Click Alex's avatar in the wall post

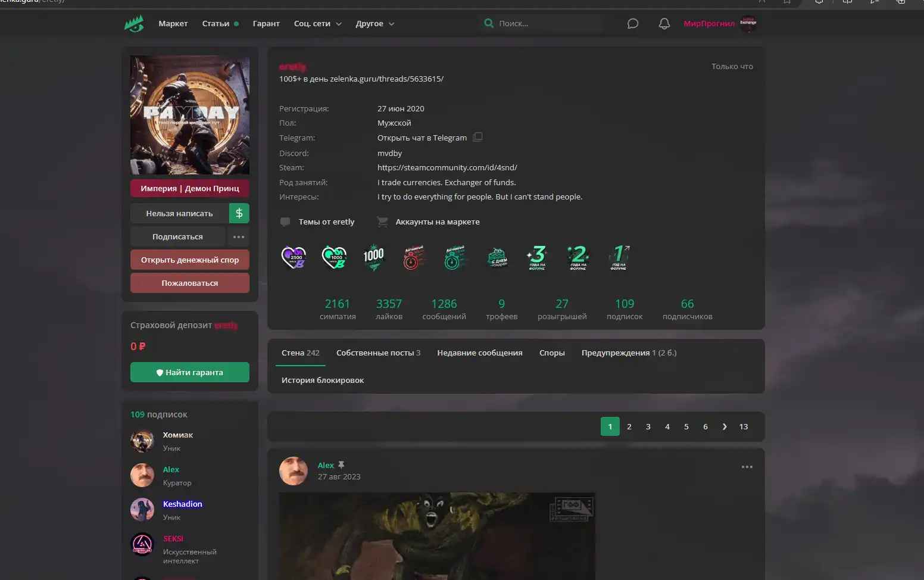click(294, 471)
